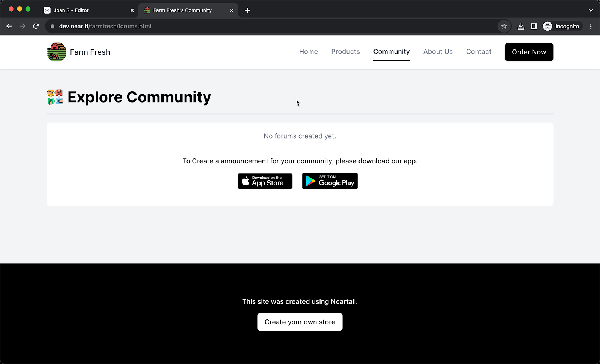Image resolution: width=600 pixels, height=364 pixels.
Task: Click the Download on the App Store badge
Action: coord(265,181)
